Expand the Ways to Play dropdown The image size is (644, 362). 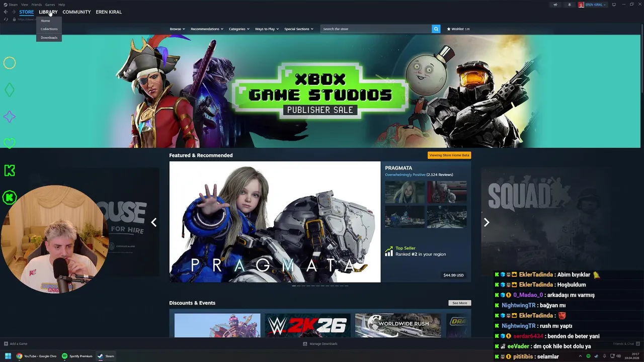click(267, 29)
